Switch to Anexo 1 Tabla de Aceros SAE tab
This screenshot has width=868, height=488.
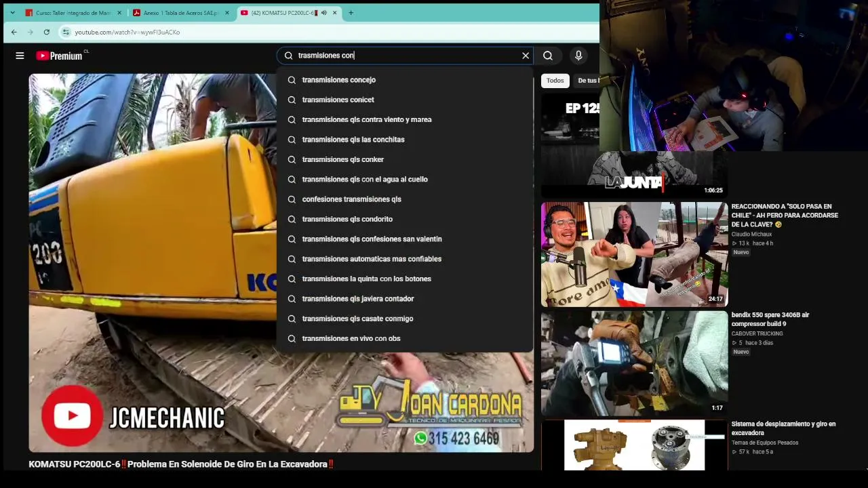pyautogui.click(x=180, y=12)
